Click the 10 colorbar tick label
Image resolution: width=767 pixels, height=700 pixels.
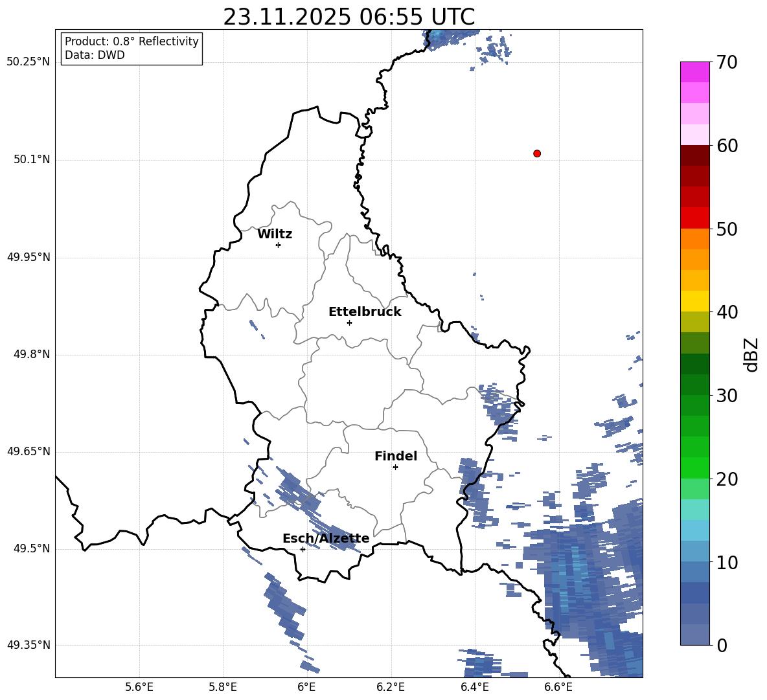(727, 562)
